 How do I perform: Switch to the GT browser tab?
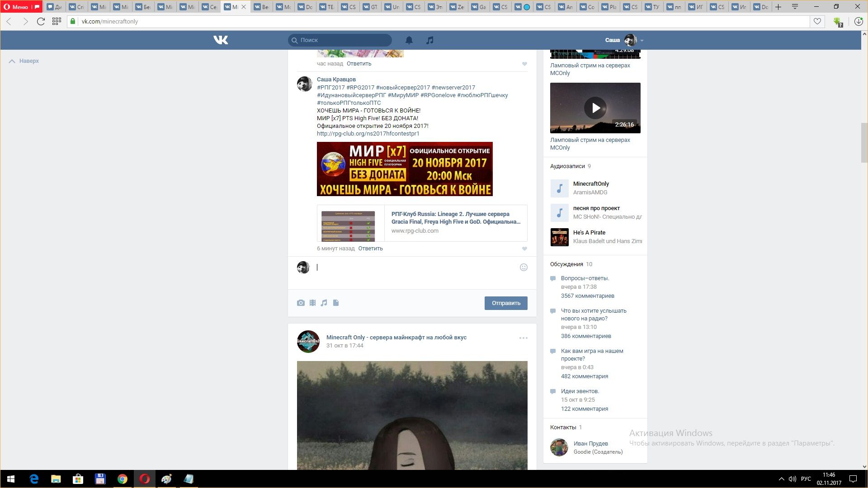[370, 7]
